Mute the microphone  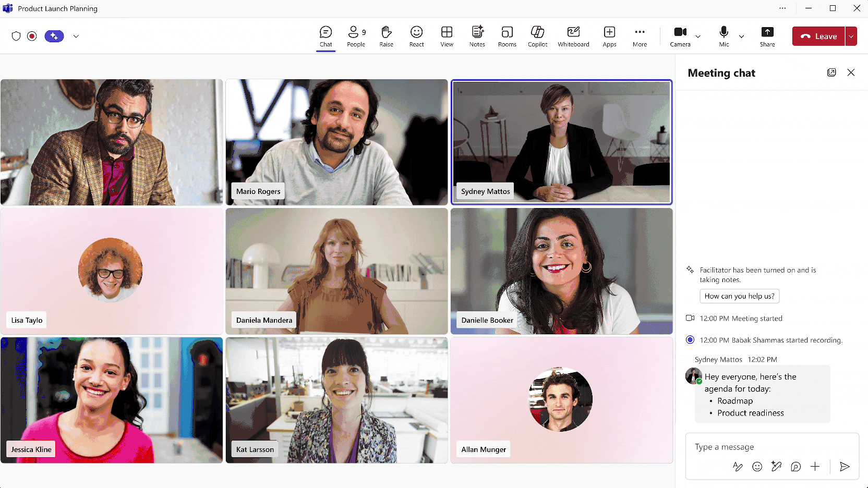pyautogui.click(x=724, y=36)
